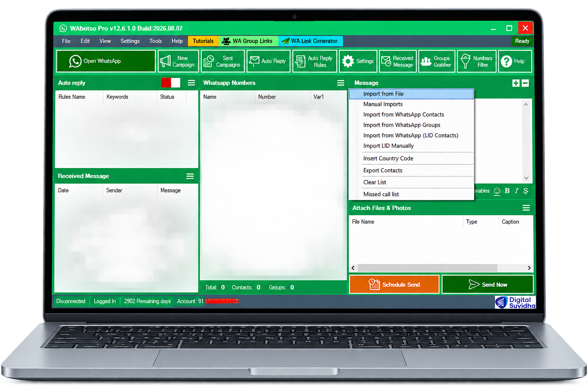Select Import from File
Viewport: 588px width, 392px height.
(x=411, y=94)
